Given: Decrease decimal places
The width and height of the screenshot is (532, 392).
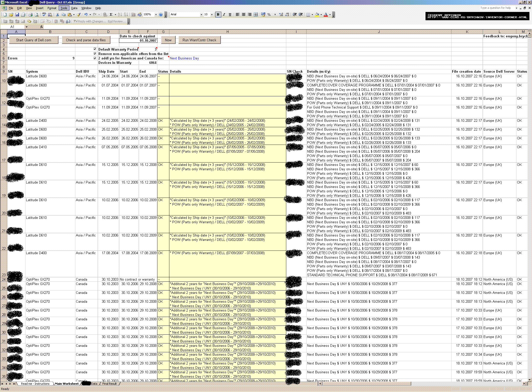Looking at the screenshot, I should coord(287,15).
